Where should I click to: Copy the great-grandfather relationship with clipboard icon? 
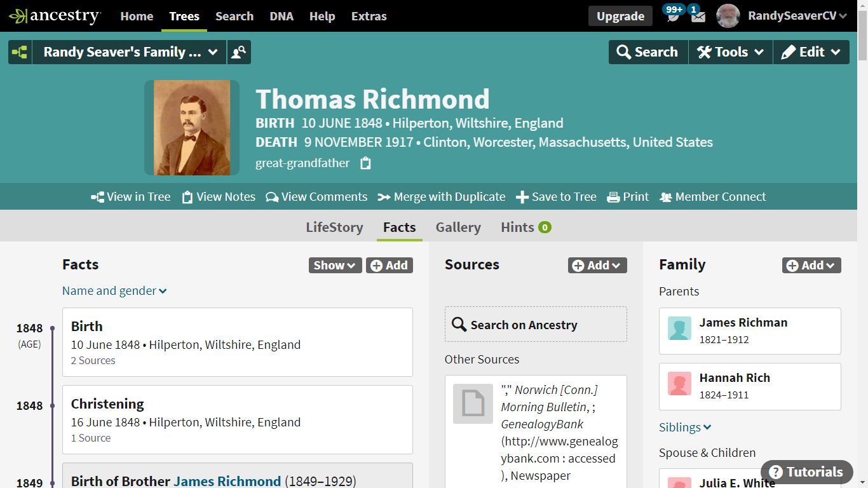point(365,163)
